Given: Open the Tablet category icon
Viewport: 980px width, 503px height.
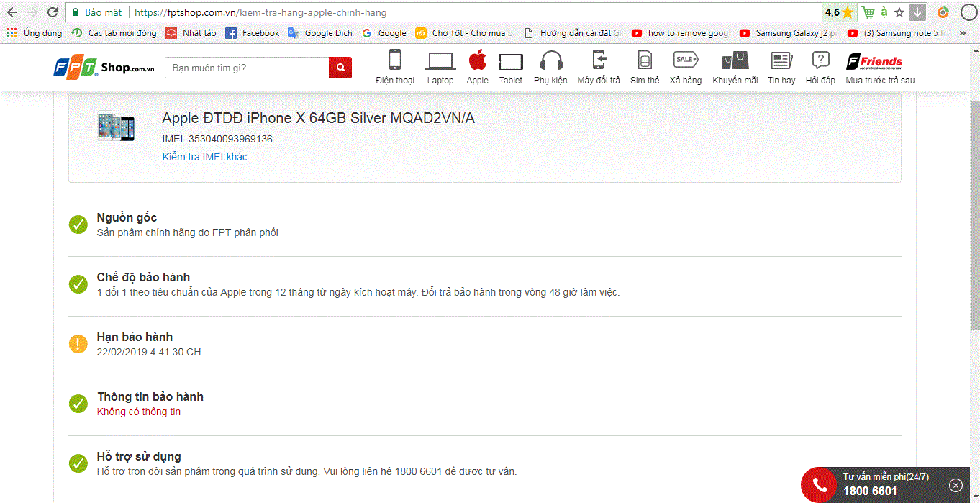Looking at the screenshot, I should (510, 61).
